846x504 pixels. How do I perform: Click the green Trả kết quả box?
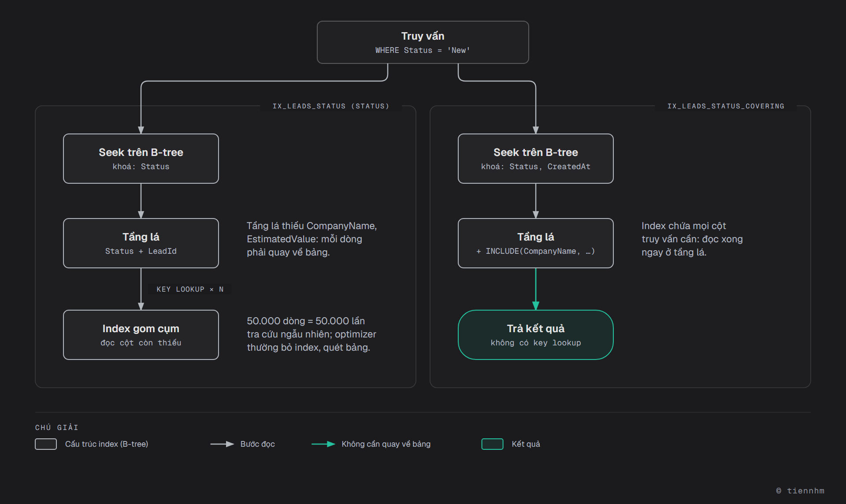[x=536, y=335]
